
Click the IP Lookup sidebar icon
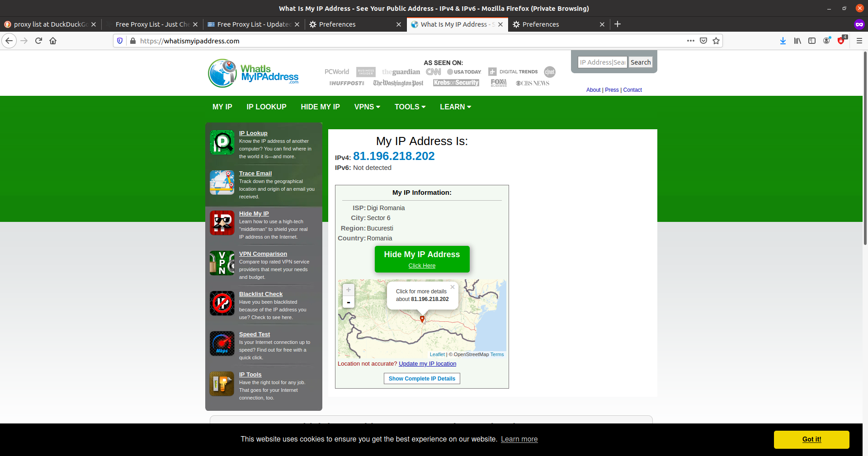click(222, 142)
